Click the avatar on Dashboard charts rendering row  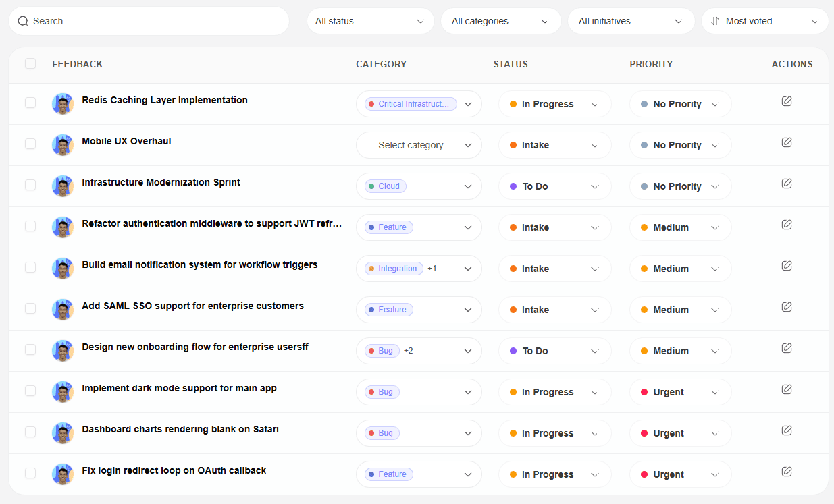pos(62,432)
